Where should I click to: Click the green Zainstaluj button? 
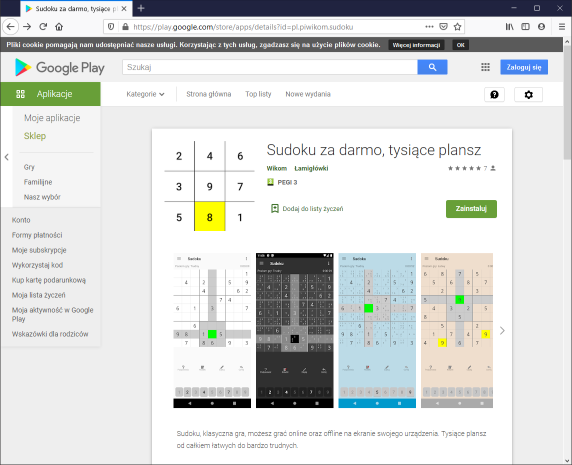click(x=471, y=209)
